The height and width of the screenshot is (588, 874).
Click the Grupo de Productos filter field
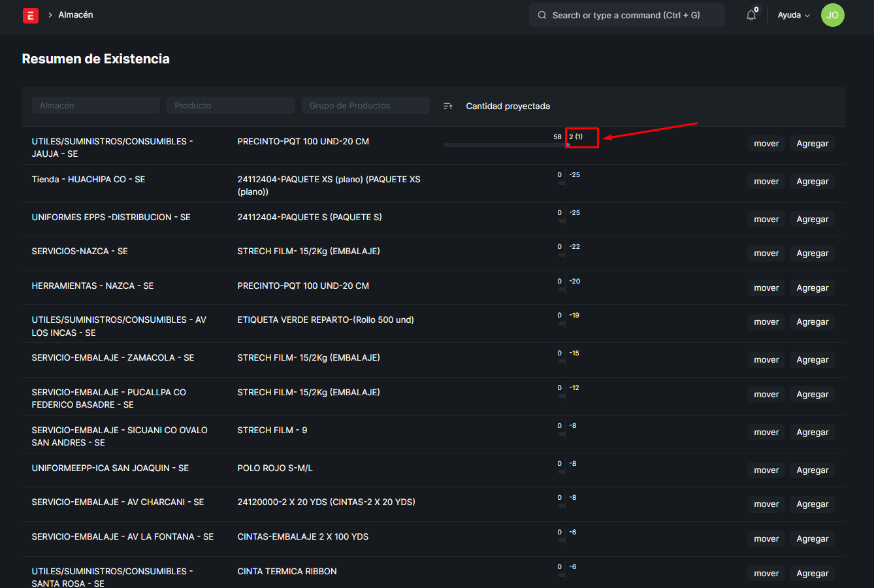(x=365, y=105)
